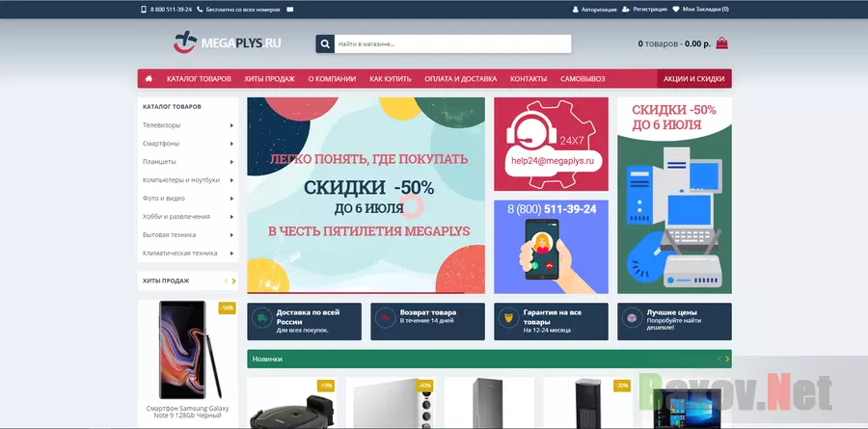Open the Самовывоз page

click(x=583, y=79)
